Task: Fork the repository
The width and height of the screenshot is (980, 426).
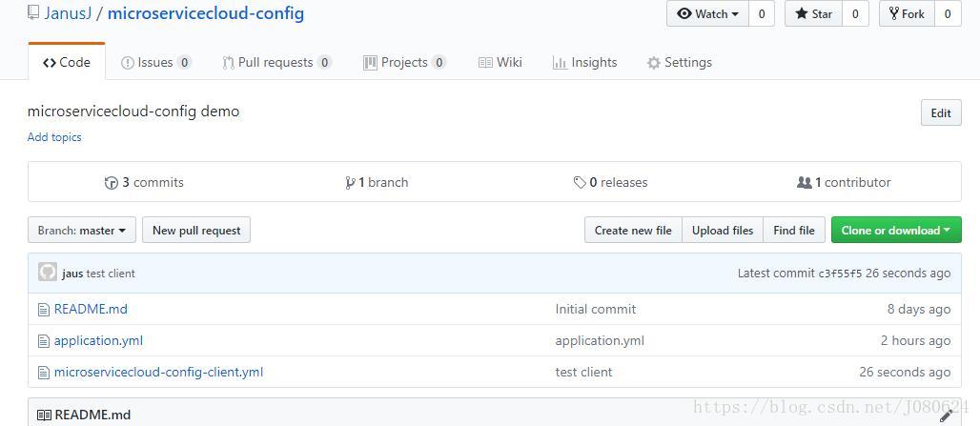Action: (907, 13)
